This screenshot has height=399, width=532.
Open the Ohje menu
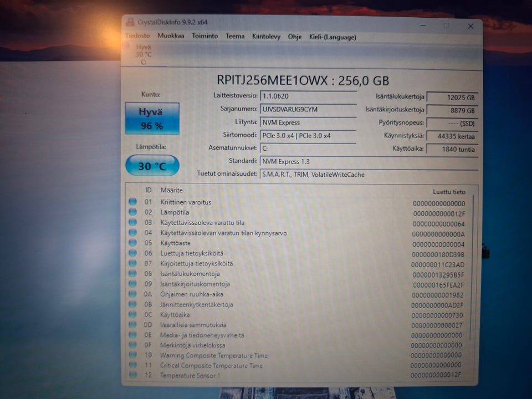[294, 37]
